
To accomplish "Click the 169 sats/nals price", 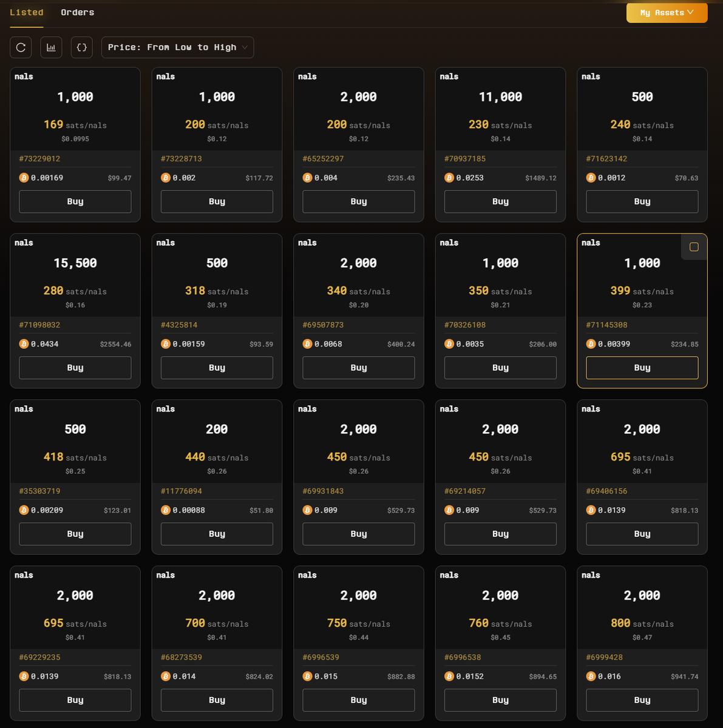I will coord(75,125).
